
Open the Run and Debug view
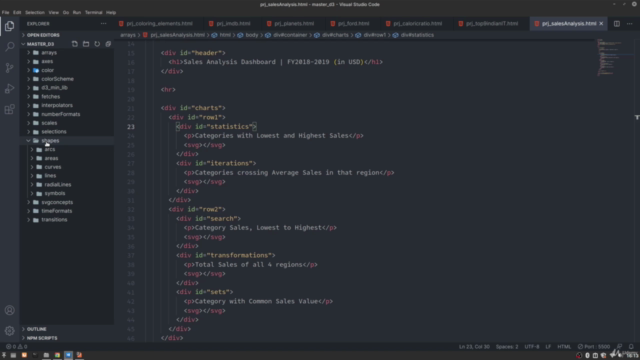click(x=9, y=89)
